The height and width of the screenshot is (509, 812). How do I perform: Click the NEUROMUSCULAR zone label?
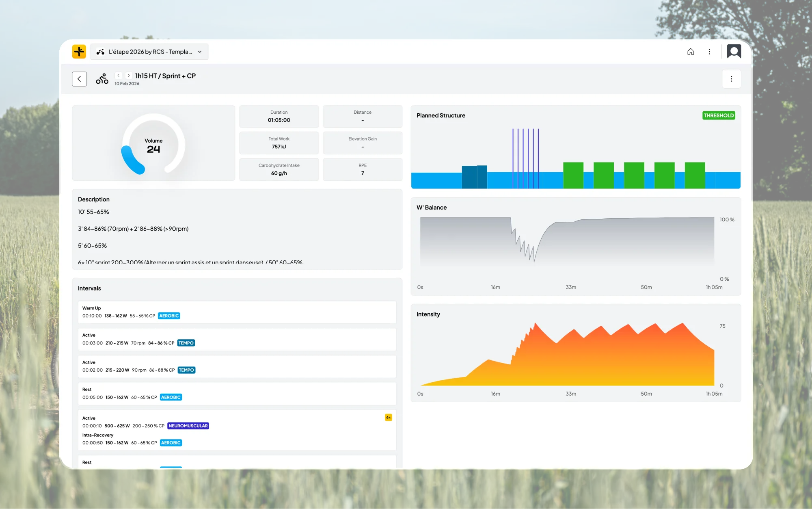pyautogui.click(x=188, y=426)
